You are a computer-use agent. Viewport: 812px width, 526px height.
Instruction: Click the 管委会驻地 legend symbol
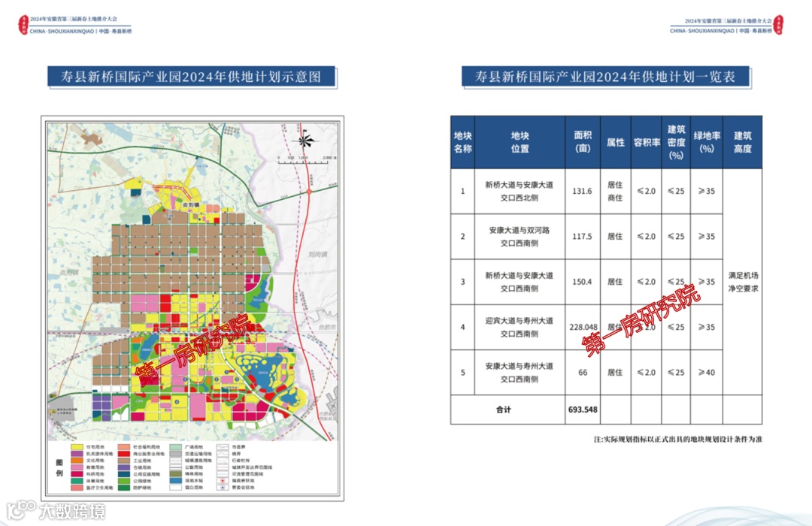click(x=223, y=487)
